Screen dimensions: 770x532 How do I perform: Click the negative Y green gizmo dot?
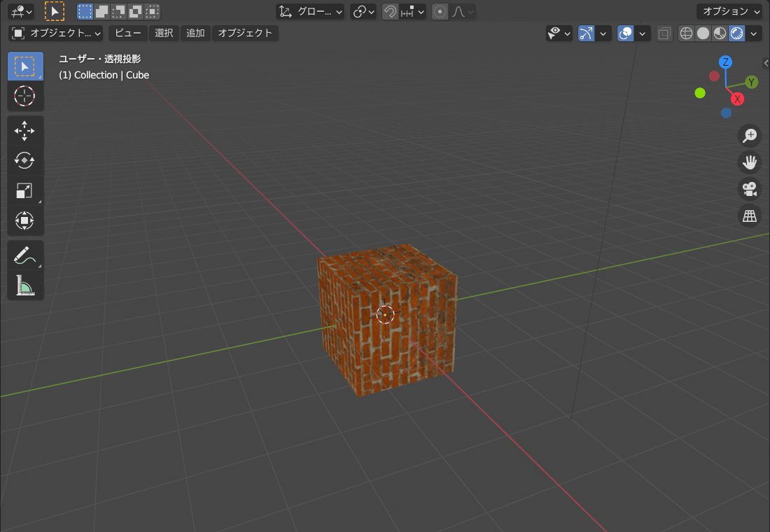coord(700,93)
